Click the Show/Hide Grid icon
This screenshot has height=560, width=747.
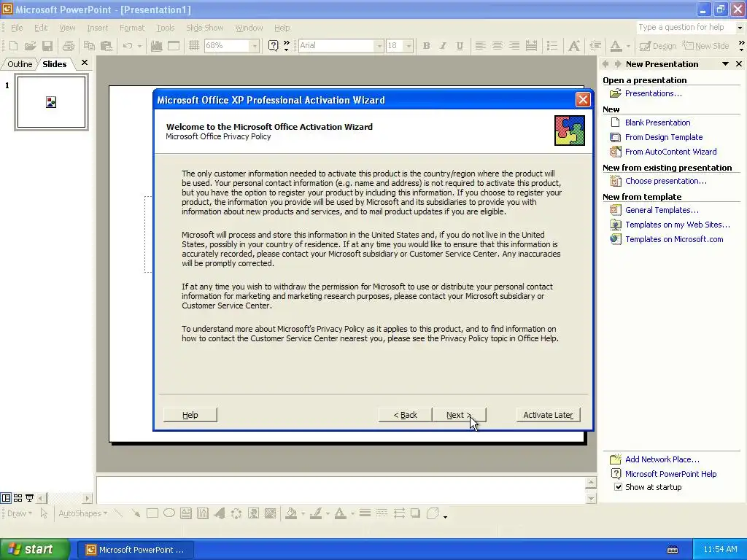[x=194, y=46]
